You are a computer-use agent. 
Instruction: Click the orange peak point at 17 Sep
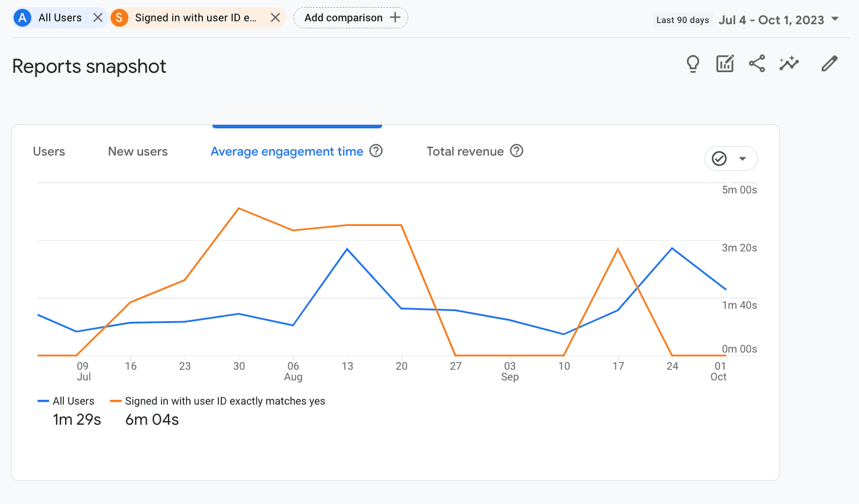click(x=618, y=249)
